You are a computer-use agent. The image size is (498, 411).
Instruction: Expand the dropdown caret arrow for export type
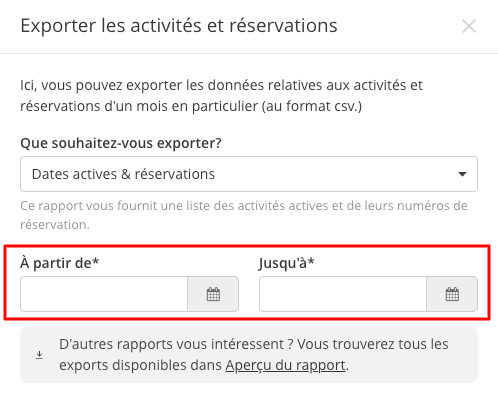click(462, 174)
